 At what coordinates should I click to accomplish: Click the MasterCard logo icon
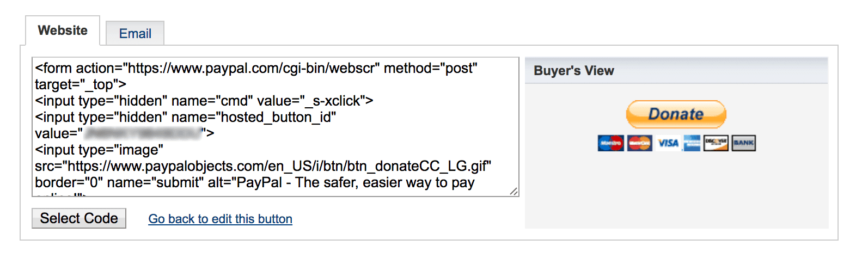pos(639,143)
